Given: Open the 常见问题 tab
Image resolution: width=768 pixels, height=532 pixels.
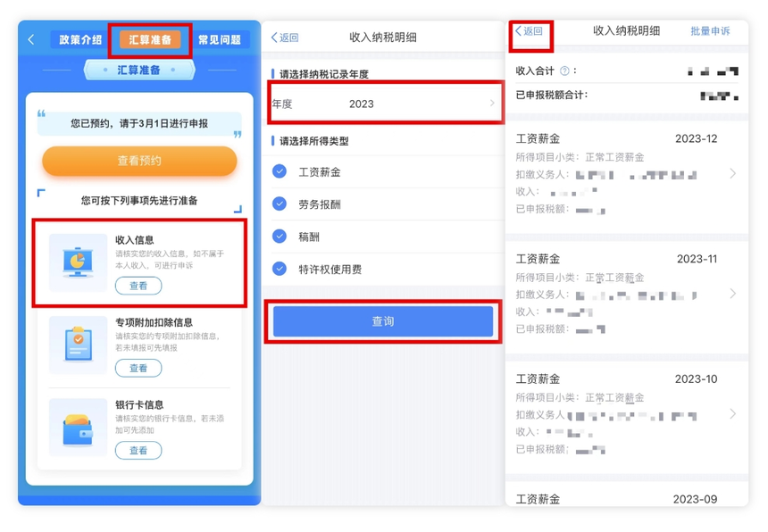Looking at the screenshot, I should point(220,39).
